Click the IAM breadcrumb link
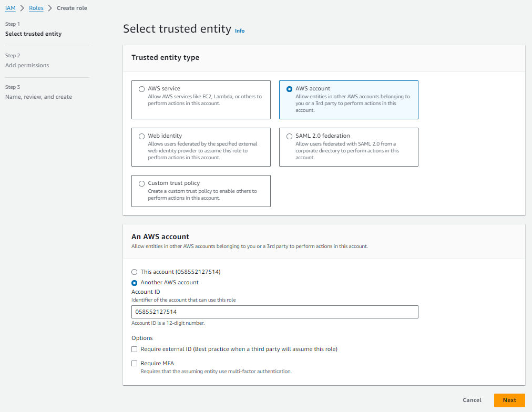The image size is (532, 412). [x=10, y=8]
